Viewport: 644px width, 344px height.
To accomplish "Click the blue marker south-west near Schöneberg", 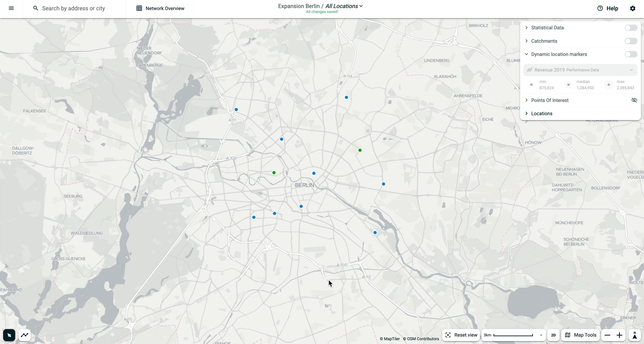I will pyautogui.click(x=254, y=217).
